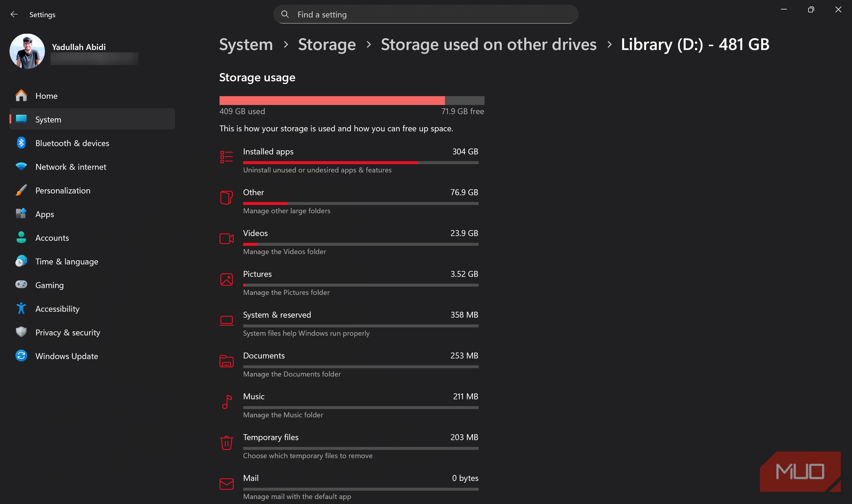Viewport: 852px width, 504px height.
Task: Click the Videos camera icon
Action: click(x=227, y=239)
